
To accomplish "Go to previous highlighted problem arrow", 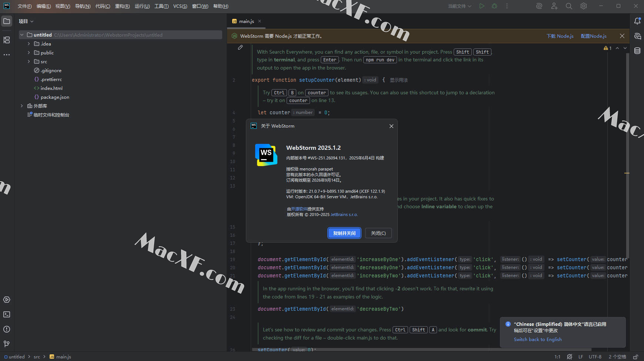I will coord(617,48).
